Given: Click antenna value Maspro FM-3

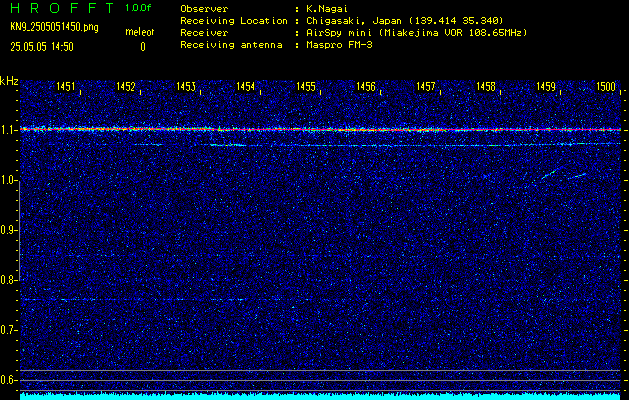Looking at the screenshot, I should [x=339, y=45].
